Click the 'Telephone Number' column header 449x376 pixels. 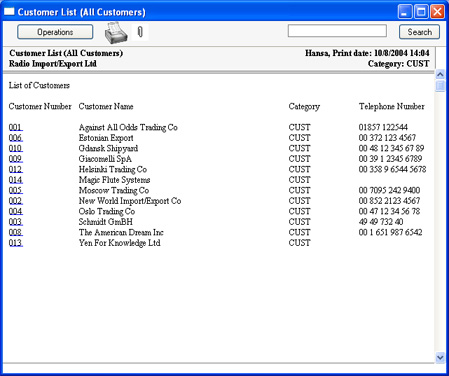[x=392, y=106]
